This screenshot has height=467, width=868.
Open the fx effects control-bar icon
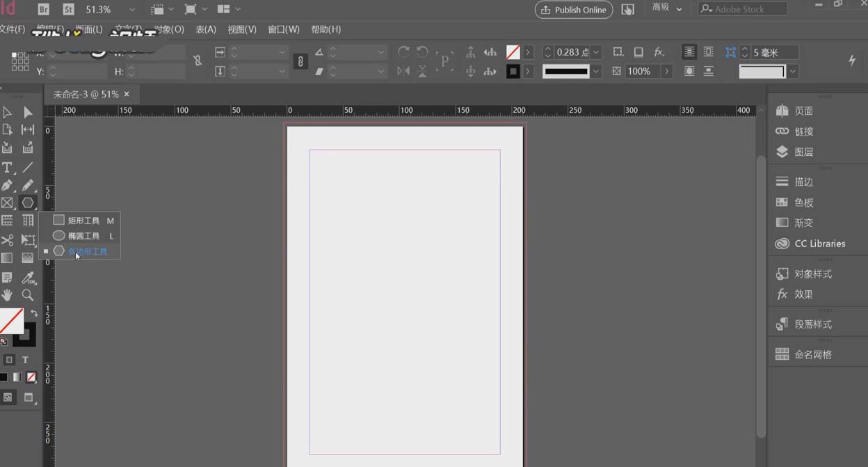[x=659, y=52]
